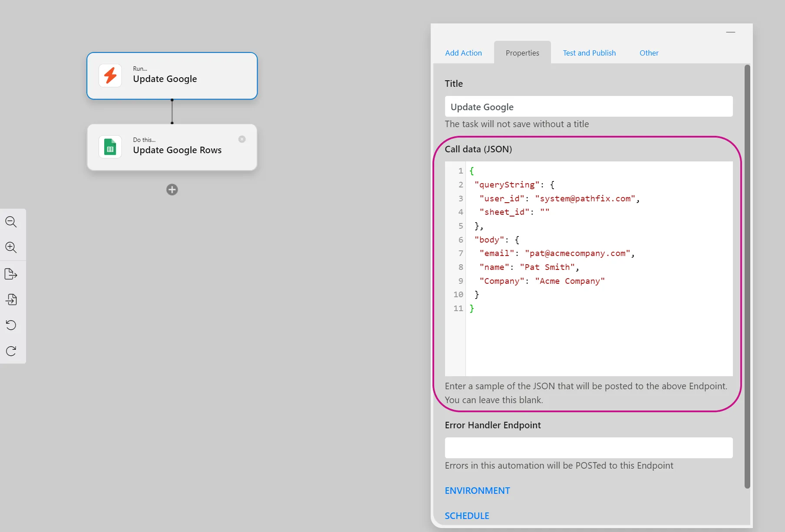The width and height of the screenshot is (785, 532).
Task: Click the "email" line in the JSON editor
Action: 557,253
